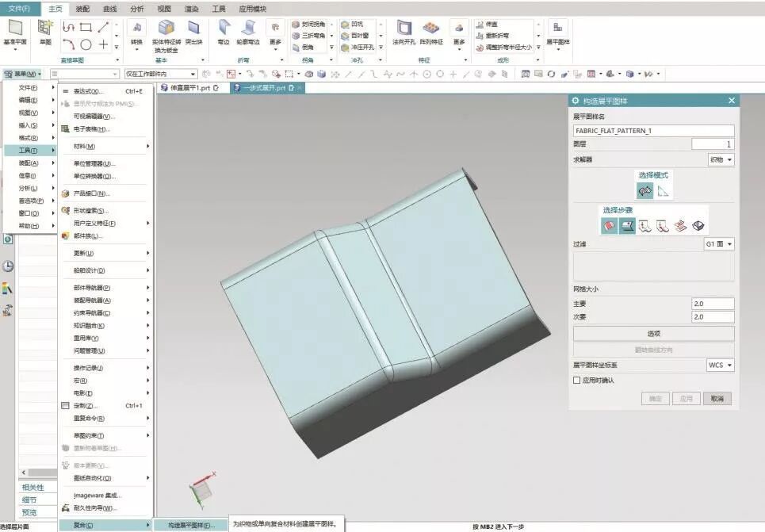Select the 突出块 tab tool
This screenshot has height=532, width=765.
click(193, 30)
